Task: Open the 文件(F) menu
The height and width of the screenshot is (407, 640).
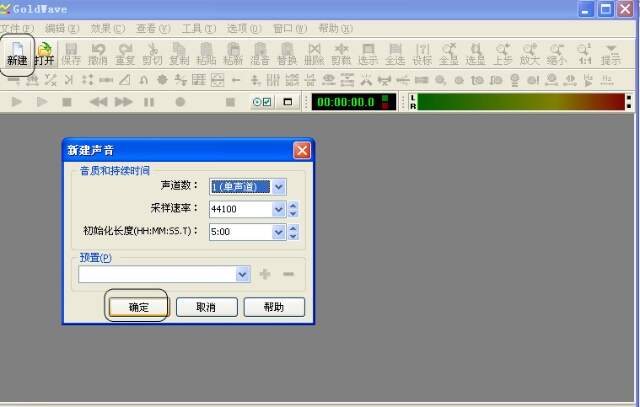Action: tap(16, 29)
